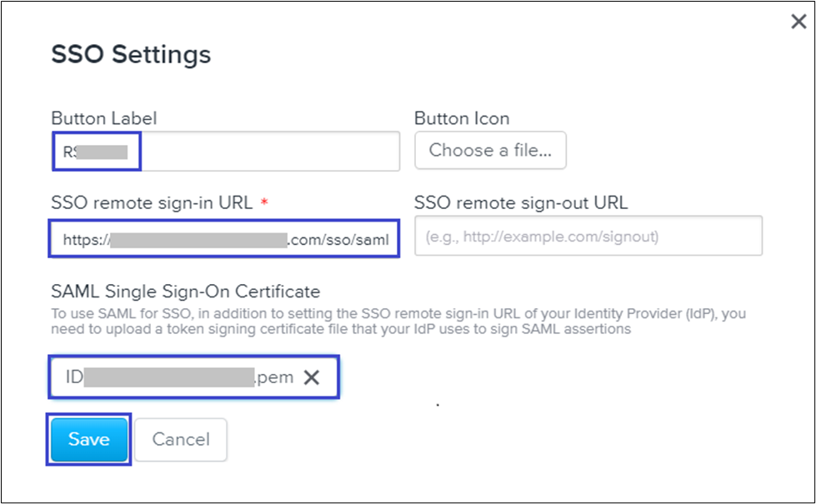The image size is (816, 504).
Task: Close the SSO Settings dialog
Action: 798,22
